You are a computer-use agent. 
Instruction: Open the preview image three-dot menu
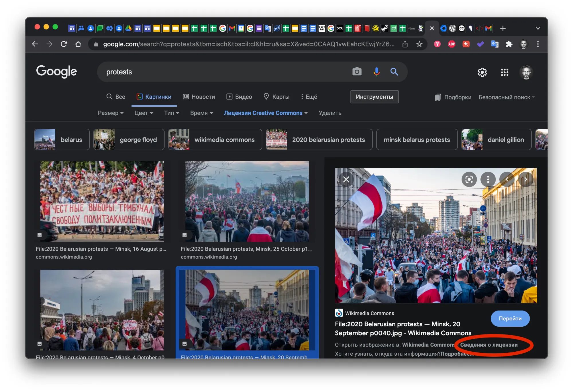(488, 179)
